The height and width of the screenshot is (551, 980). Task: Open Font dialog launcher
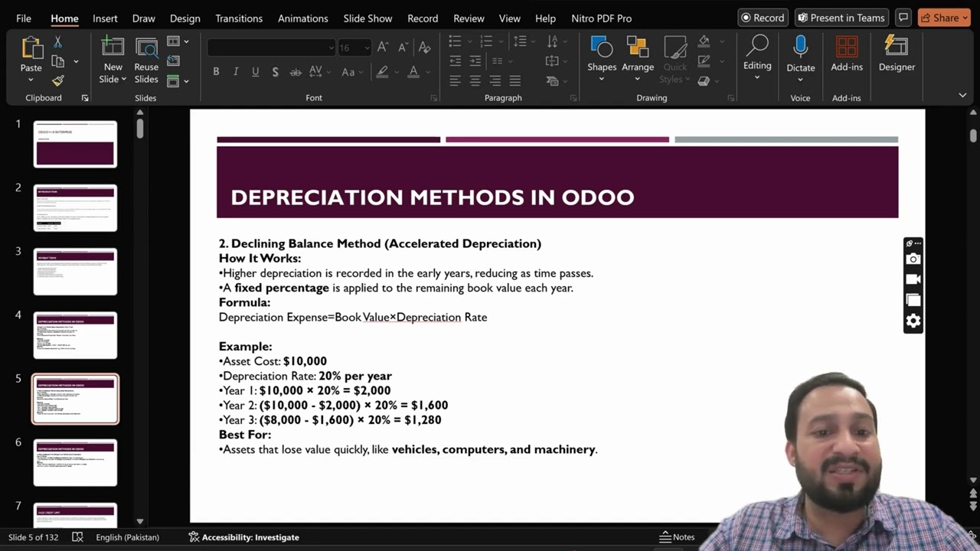[433, 98]
